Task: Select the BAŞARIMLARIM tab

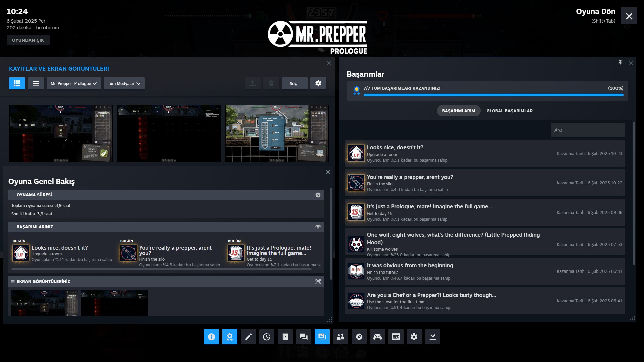Action: 458,111
